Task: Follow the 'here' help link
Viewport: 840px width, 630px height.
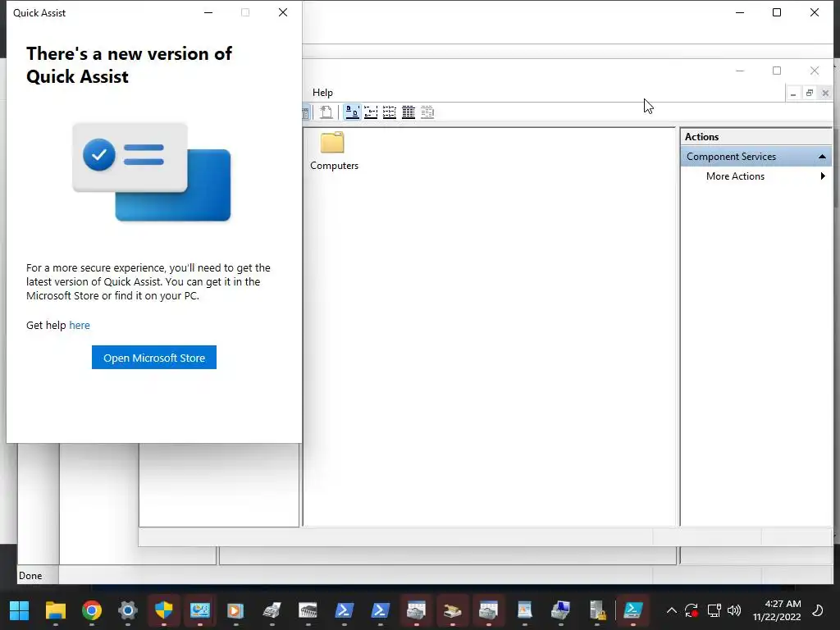Action: (x=80, y=325)
